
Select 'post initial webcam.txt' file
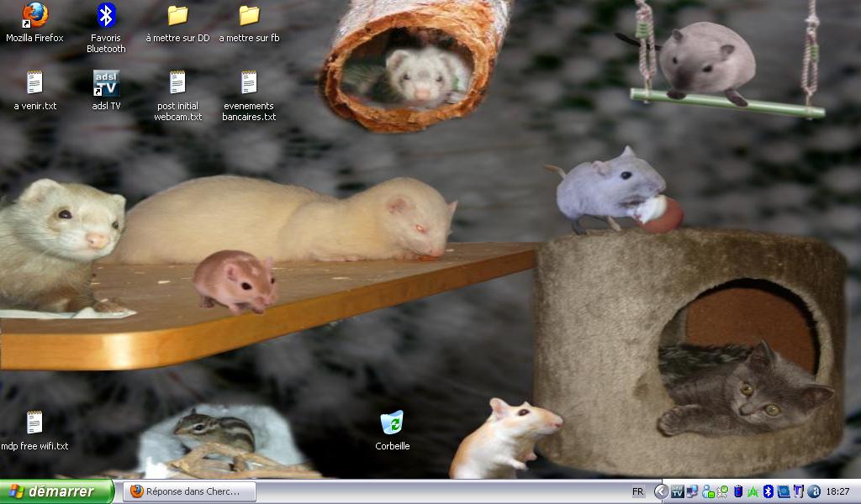[x=177, y=83]
